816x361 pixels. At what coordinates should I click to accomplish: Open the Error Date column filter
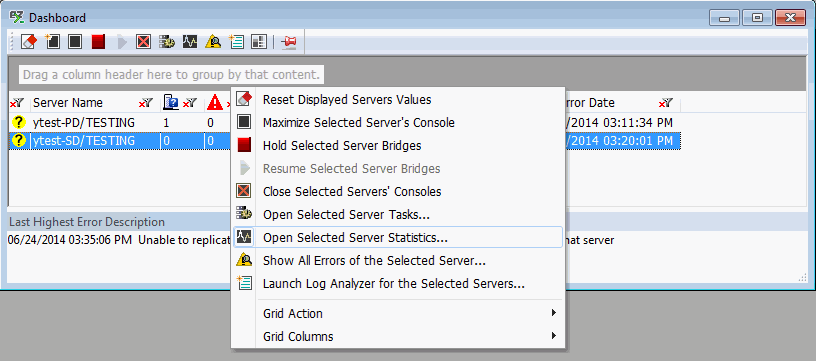[666, 103]
